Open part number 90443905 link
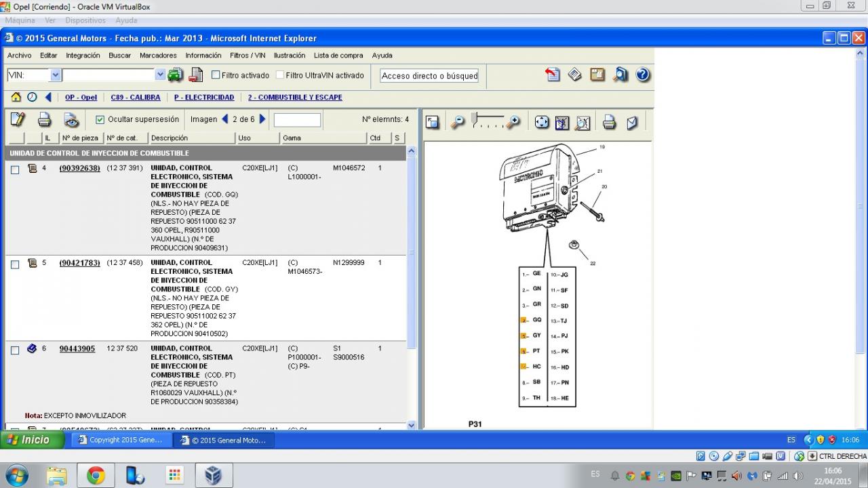Screen dimensions: 868x488 point(77,348)
